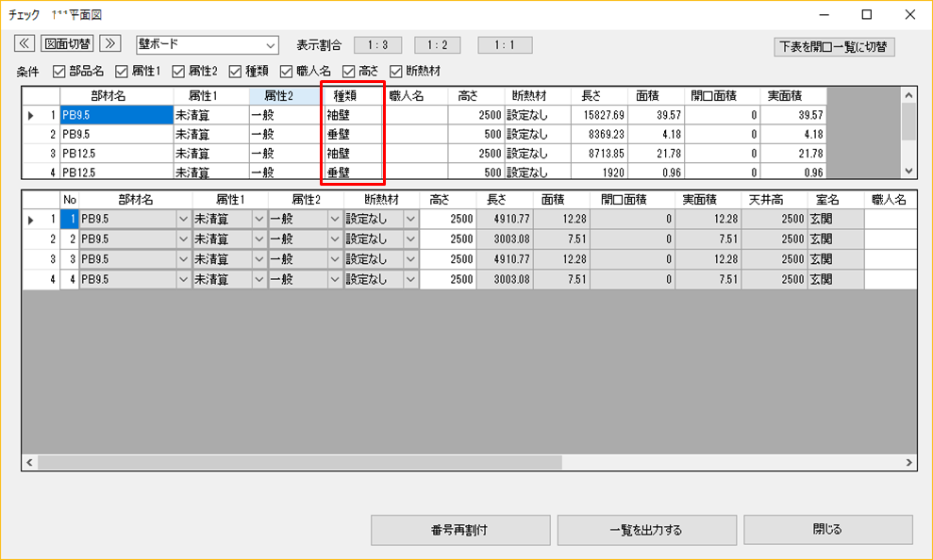Open 断熱材 dropdown in lower row 2
Image resolution: width=933 pixels, height=560 pixels.
(x=410, y=239)
